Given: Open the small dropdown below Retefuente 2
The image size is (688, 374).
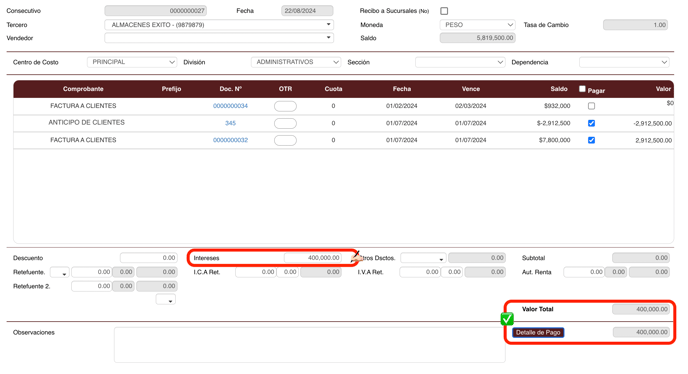Looking at the screenshot, I should click(166, 299).
